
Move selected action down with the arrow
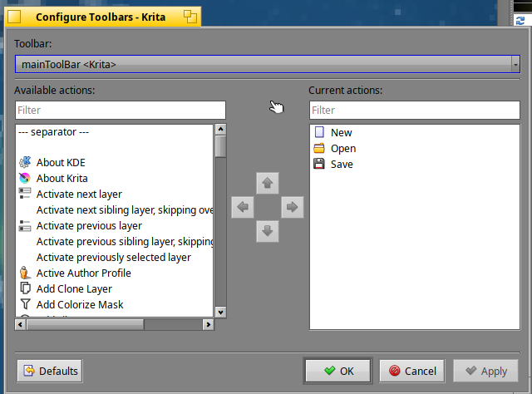tap(268, 231)
